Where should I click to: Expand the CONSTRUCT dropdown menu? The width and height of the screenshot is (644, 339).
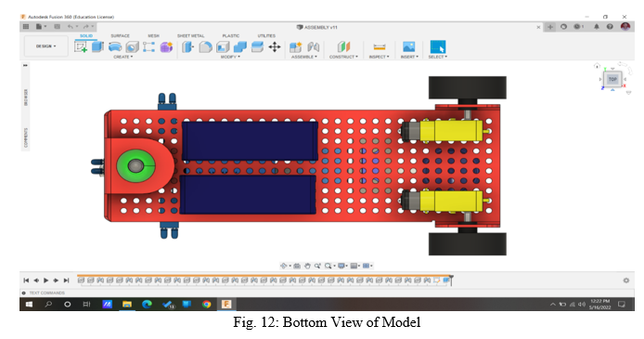point(343,57)
